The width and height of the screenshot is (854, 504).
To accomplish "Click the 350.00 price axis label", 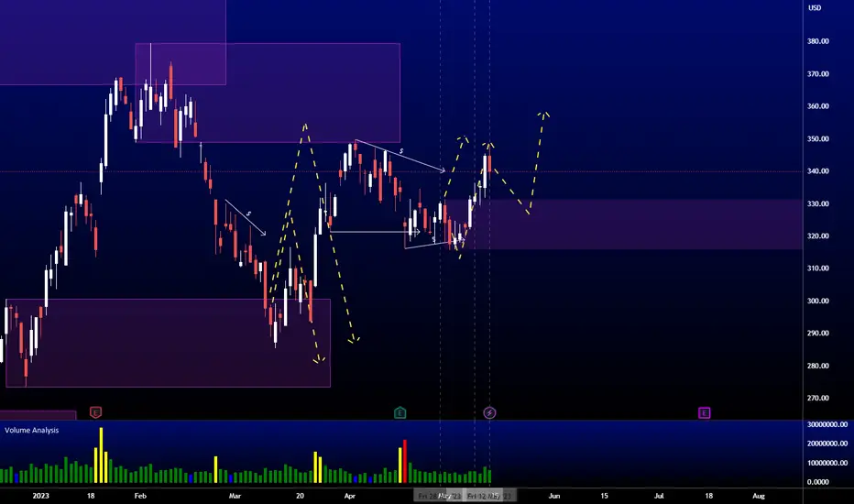I will pos(817,139).
